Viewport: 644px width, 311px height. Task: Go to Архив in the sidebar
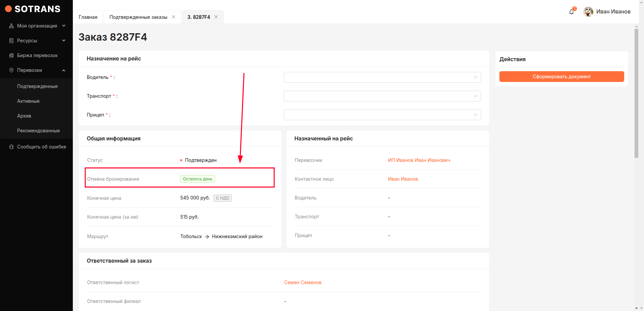click(24, 116)
